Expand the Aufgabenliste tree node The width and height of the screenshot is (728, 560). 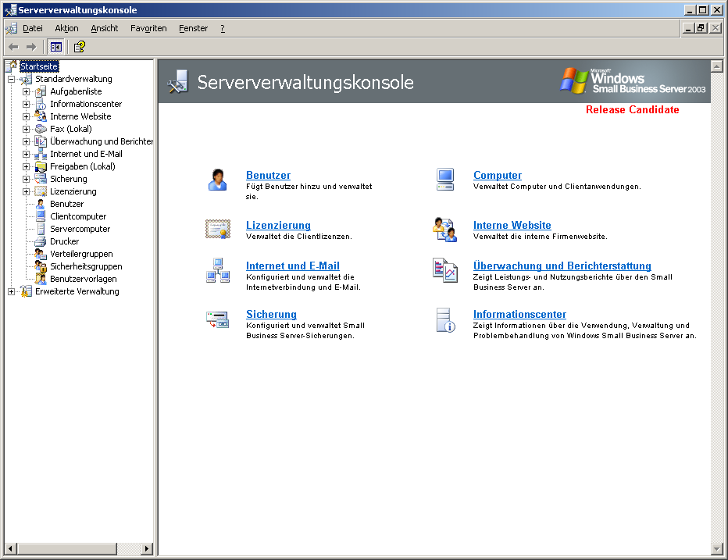(26, 91)
